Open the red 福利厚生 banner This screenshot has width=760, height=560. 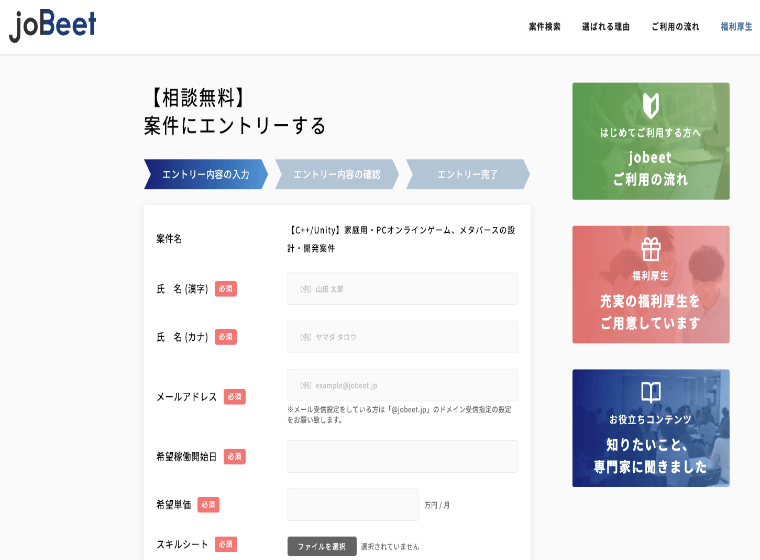coord(651,285)
